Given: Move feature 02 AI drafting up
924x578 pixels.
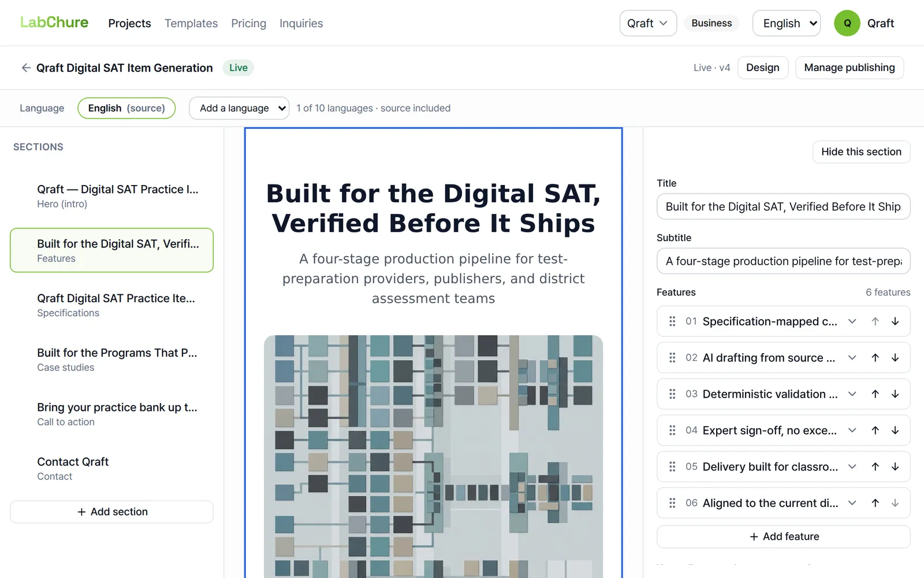Looking at the screenshot, I should tap(875, 358).
